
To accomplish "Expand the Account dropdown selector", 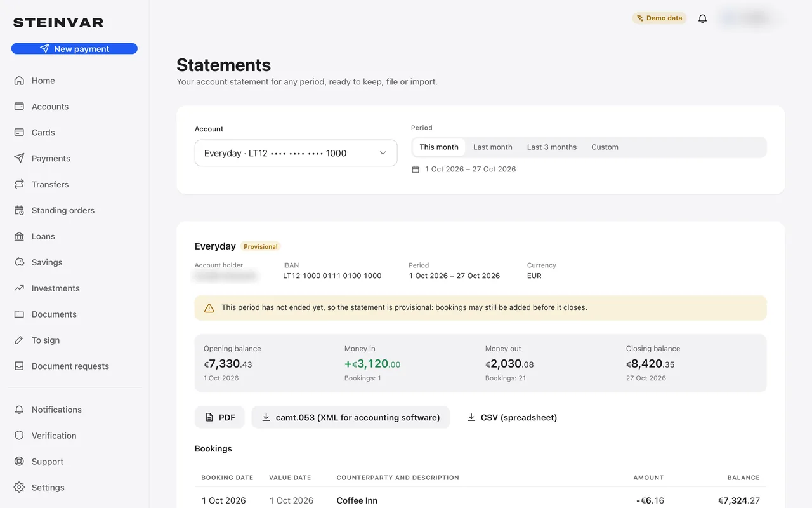I will click(x=296, y=153).
